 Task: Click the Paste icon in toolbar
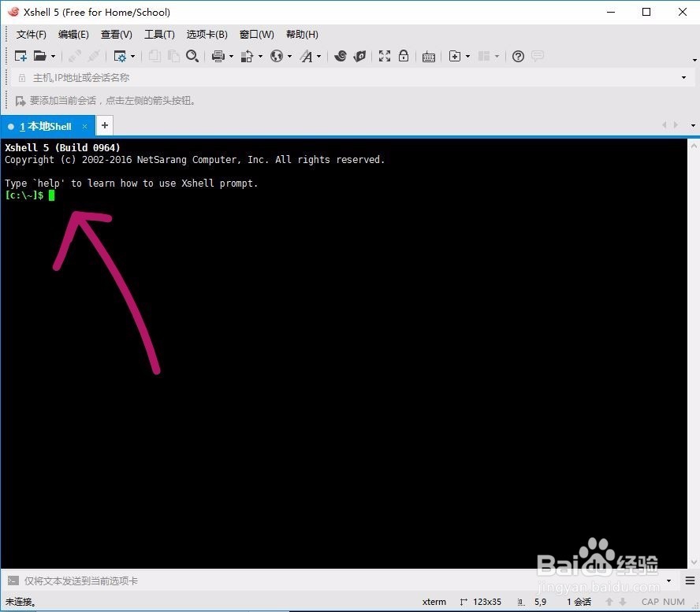173,56
